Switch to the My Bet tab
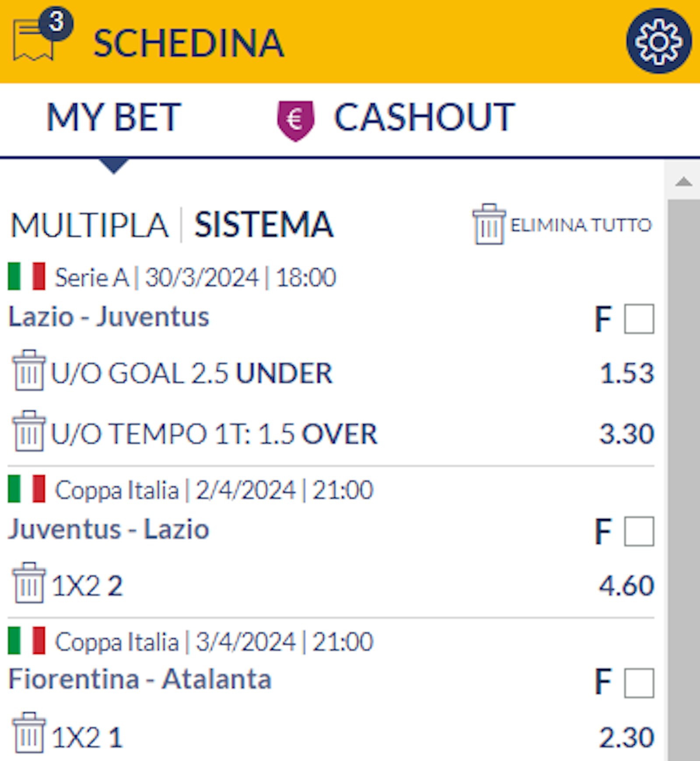This screenshot has width=700, height=761. pyautogui.click(x=114, y=117)
